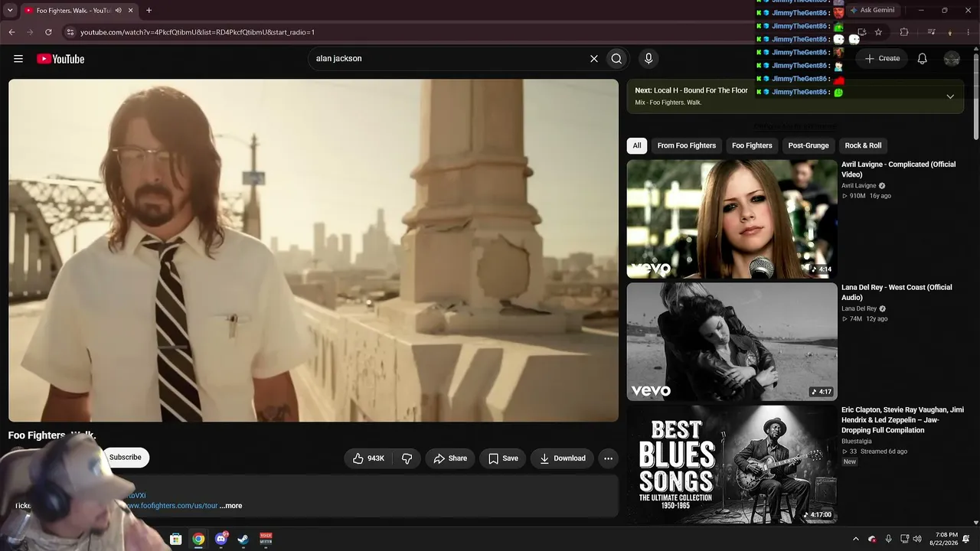This screenshot has width=980, height=551.
Task: Expand the Mix playlist panel chevron
Action: click(950, 96)
